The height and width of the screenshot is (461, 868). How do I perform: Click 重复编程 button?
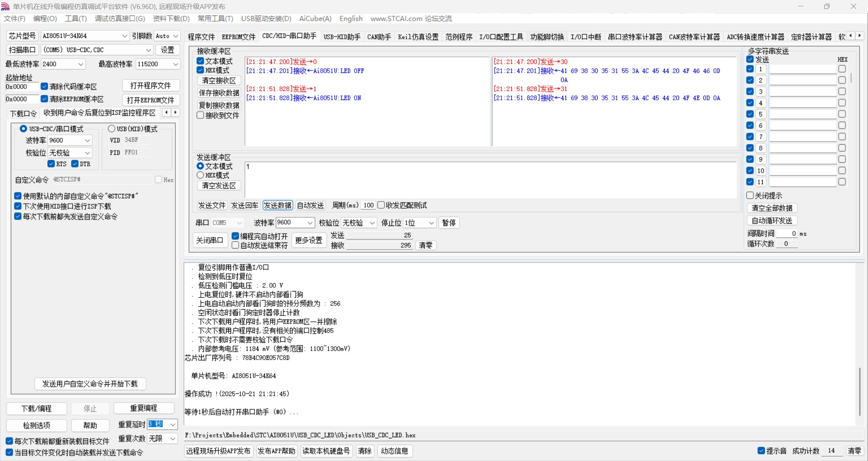[144, 408]
